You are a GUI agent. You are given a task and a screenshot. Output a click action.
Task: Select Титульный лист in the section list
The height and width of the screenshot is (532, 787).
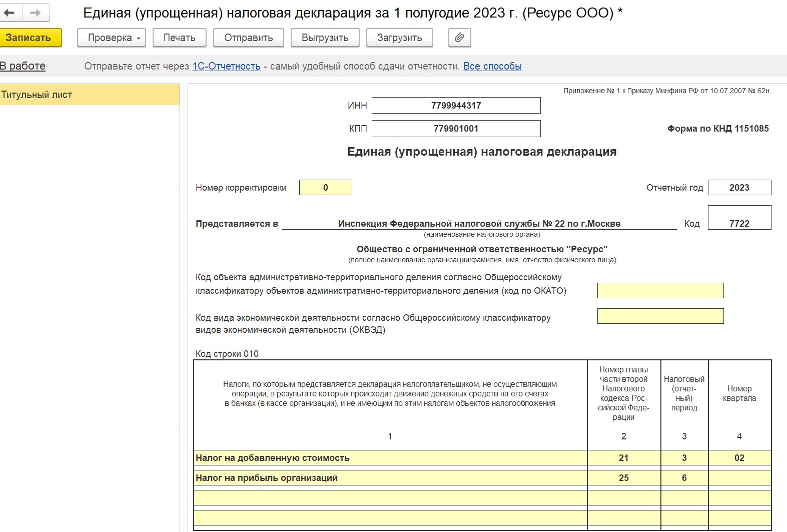click(90, 95)
